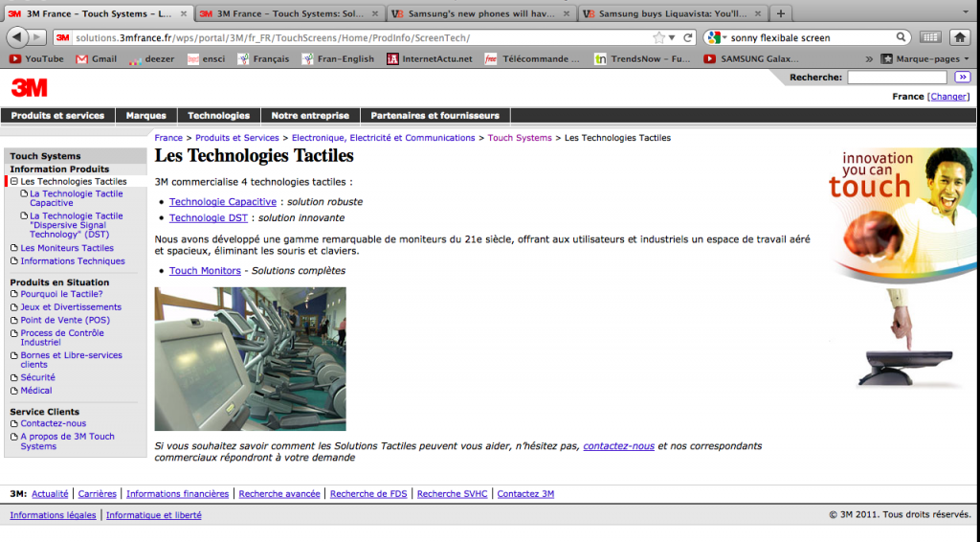This screenshot has height=542, width=980.
Task: Open the TrendsNow bookmark
Action: tap(642, 58)
